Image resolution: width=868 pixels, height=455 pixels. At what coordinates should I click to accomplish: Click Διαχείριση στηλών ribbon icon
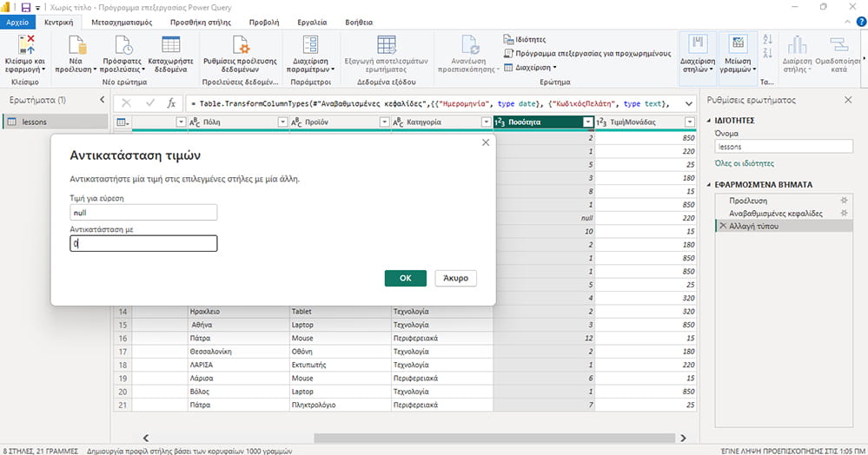click(698, 44)
